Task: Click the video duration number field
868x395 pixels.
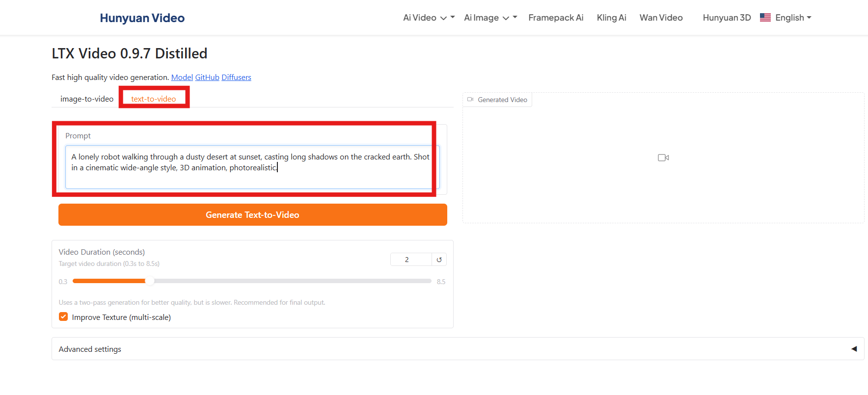Action: click(x=410, y=260)
